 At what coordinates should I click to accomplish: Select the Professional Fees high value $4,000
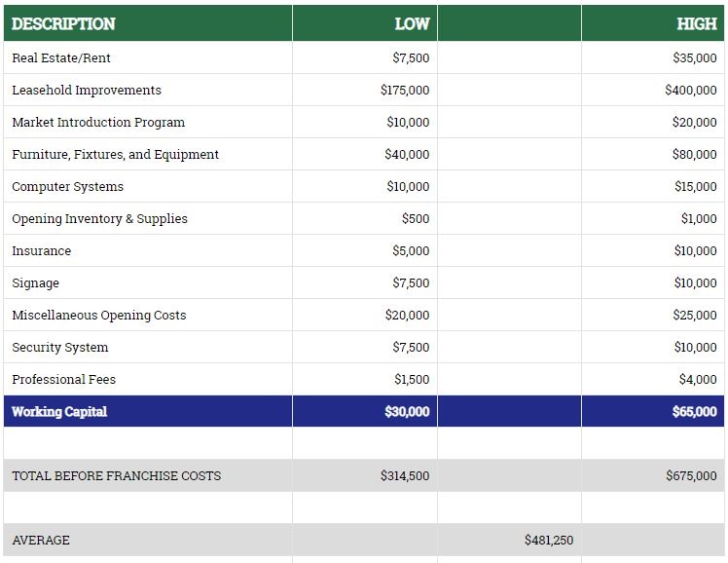698,380
